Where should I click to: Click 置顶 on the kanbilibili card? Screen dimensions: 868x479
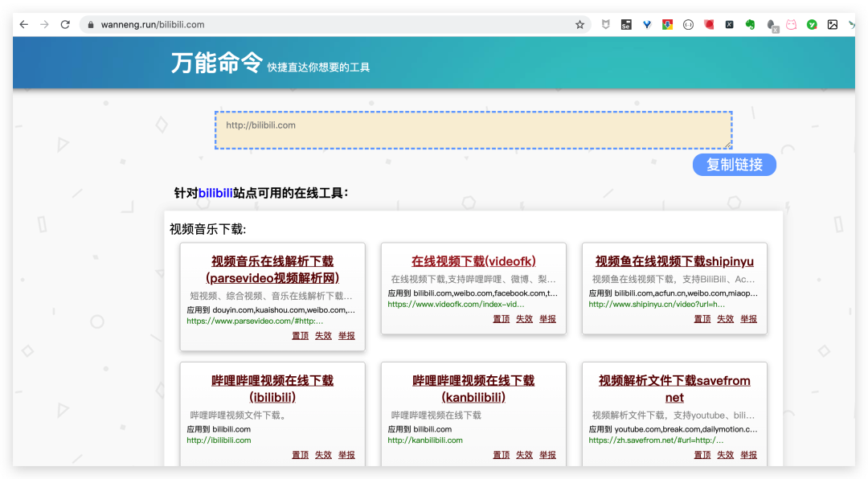501,455
